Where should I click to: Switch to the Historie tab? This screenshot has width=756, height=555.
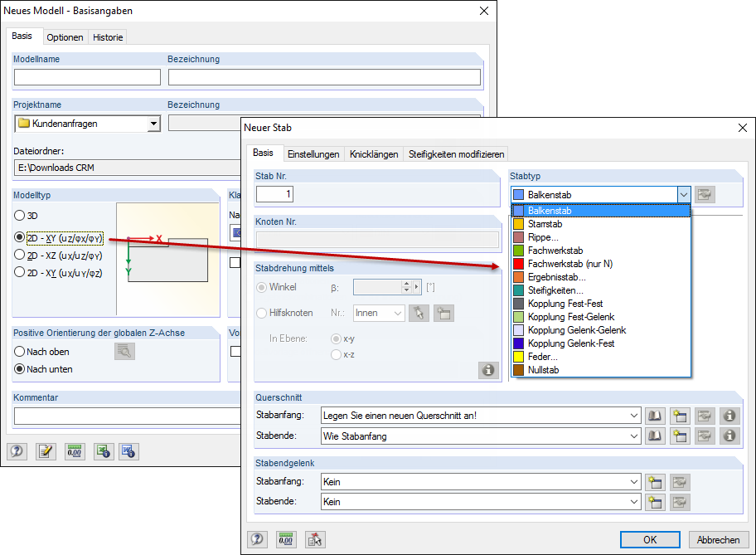(x=109, y=37)
